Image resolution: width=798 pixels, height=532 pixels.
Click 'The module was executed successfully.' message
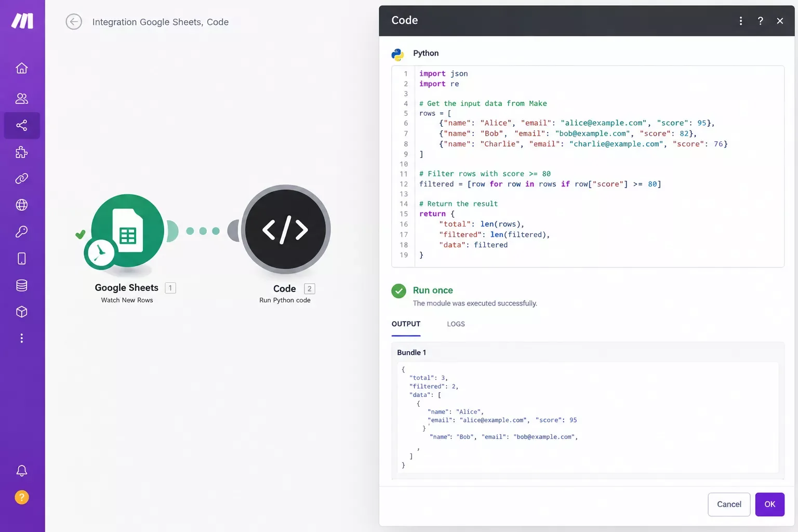point(475,303)
